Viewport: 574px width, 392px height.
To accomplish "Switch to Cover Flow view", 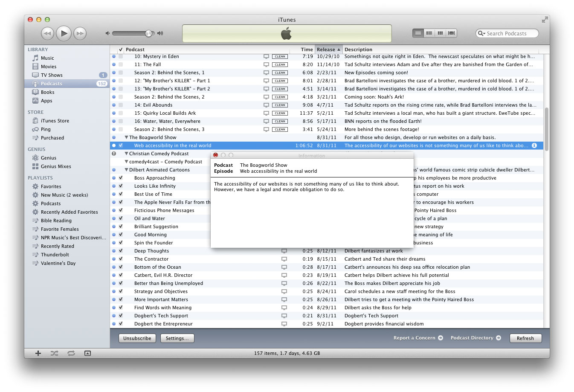I will [451, 33].
